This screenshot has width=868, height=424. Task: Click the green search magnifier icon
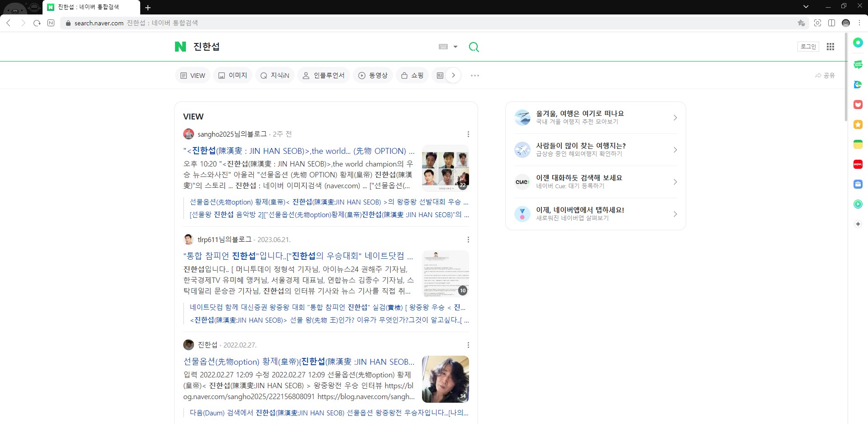(x=474, y=47)
